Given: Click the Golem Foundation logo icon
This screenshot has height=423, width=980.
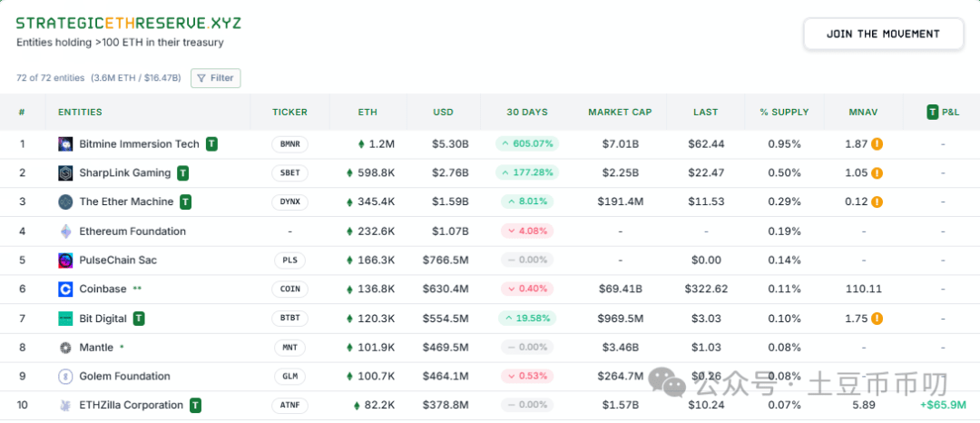Looking at the screenshot, I should click(65, 377).
